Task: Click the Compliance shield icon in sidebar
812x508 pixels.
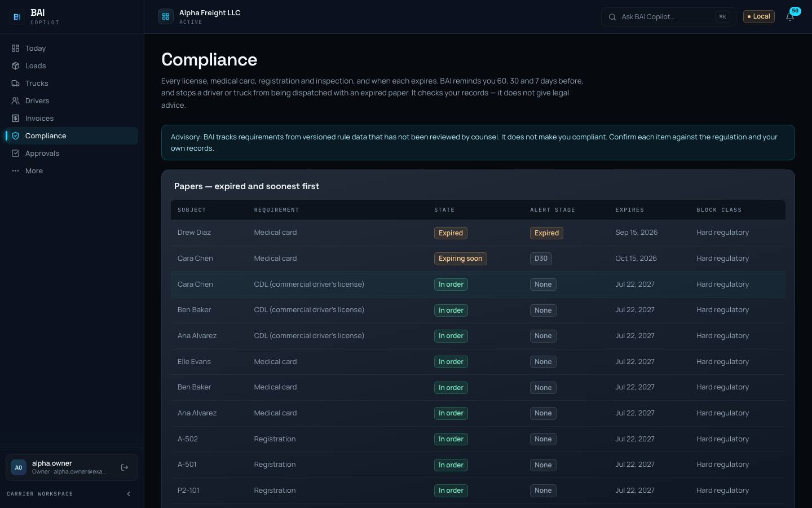Action: [15, 136]
